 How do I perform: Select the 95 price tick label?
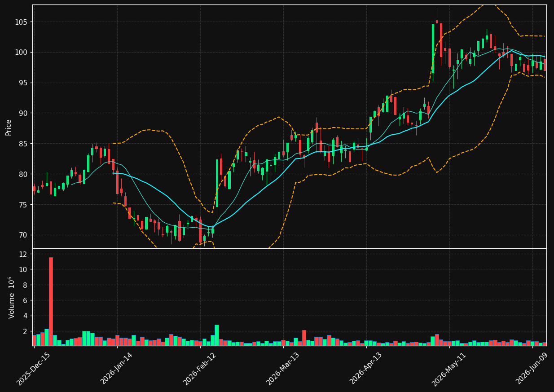click(x=23, y=83)
